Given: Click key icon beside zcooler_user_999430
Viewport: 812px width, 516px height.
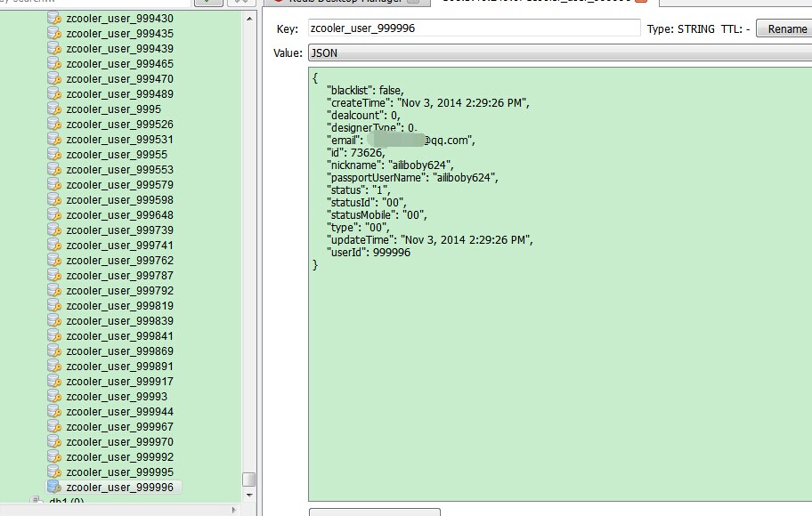Looking at the screenshot, I should (x=54, y=18).
